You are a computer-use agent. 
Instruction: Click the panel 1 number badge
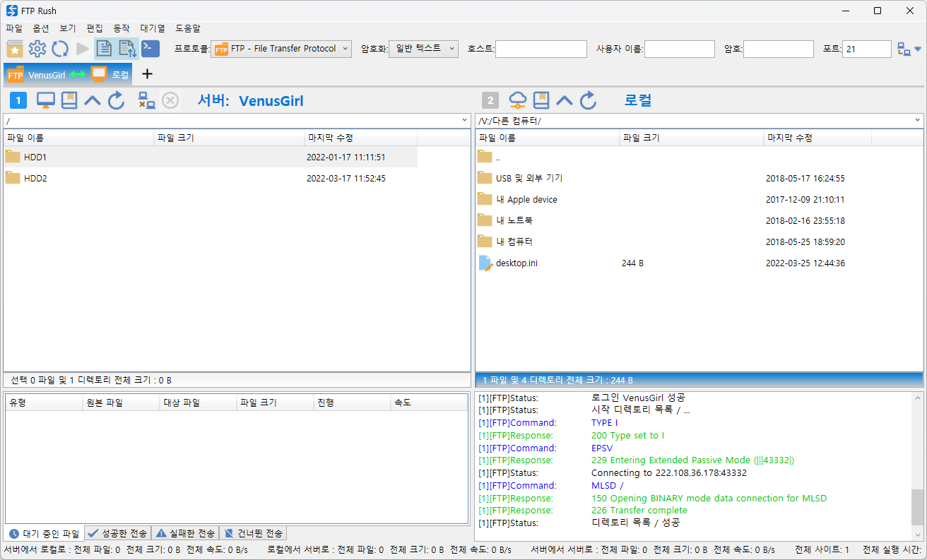[x=18, y=100]
